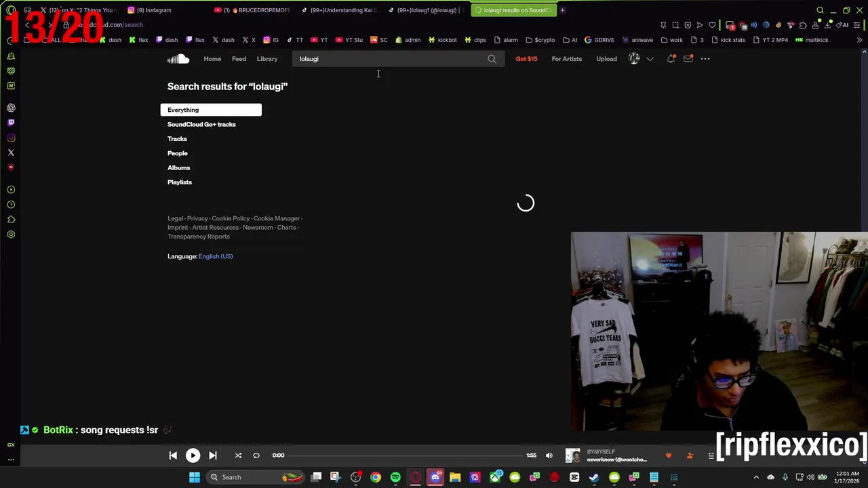This screenshot has height=488, width=868.
Task: Open the For Artists page
Action: tap(567, 59)
